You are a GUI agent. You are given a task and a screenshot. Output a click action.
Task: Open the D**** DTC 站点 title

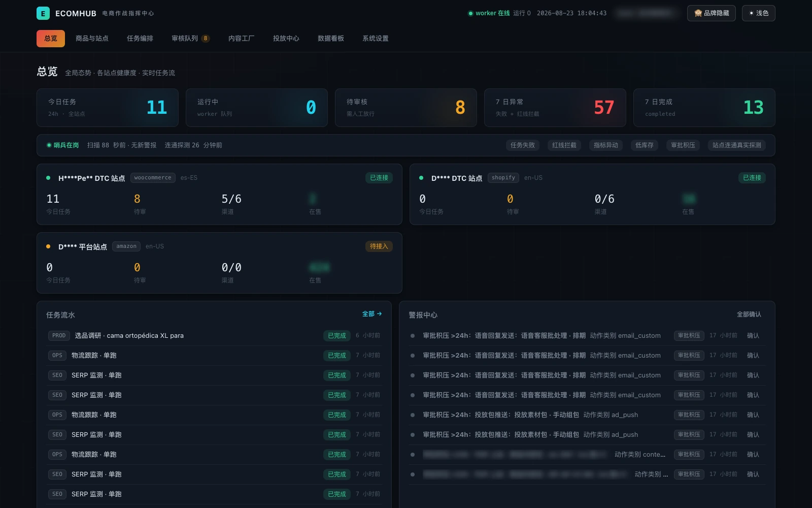pos(457,178)
